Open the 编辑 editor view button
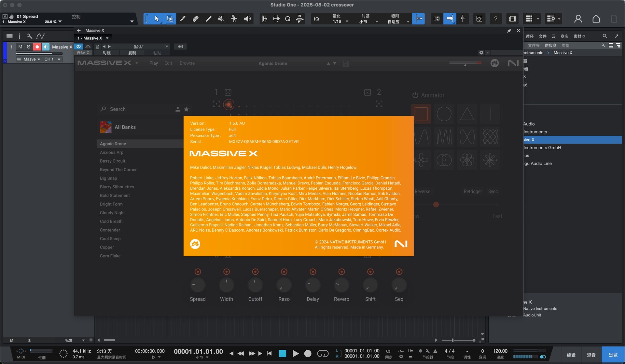The width and height of the screenshot is (625, 364). click(x=571, y=355)
